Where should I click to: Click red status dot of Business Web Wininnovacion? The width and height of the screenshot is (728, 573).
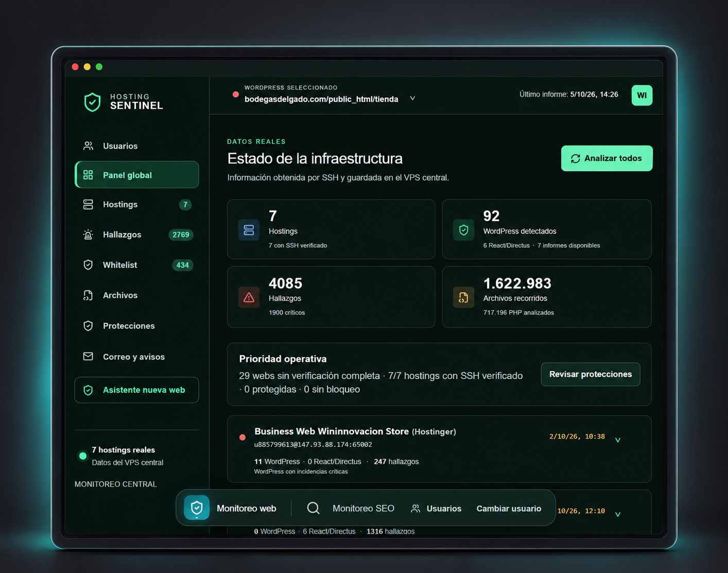click(242, 438)
